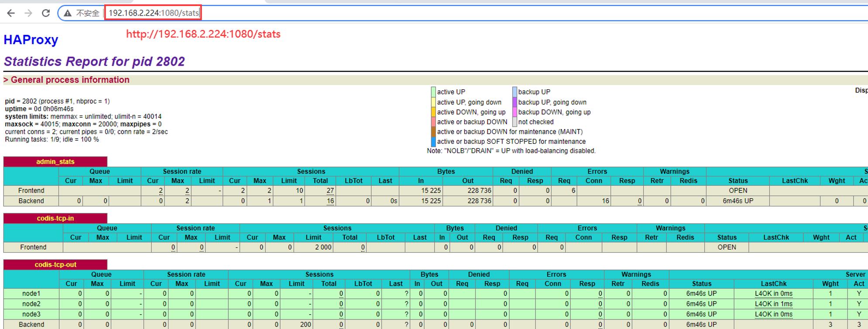The image size is (868, 329).
Task: Click admin_stats 'Session rate' column header
Action: tap(182, 172)
